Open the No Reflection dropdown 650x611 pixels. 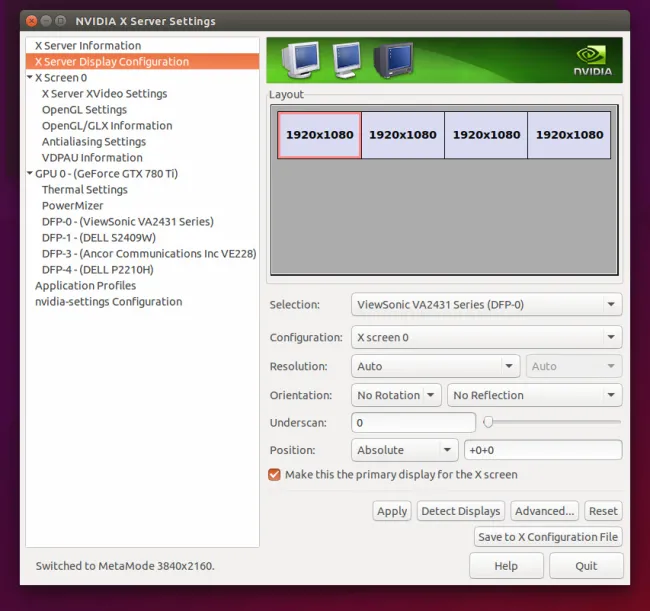coord(534,395)
